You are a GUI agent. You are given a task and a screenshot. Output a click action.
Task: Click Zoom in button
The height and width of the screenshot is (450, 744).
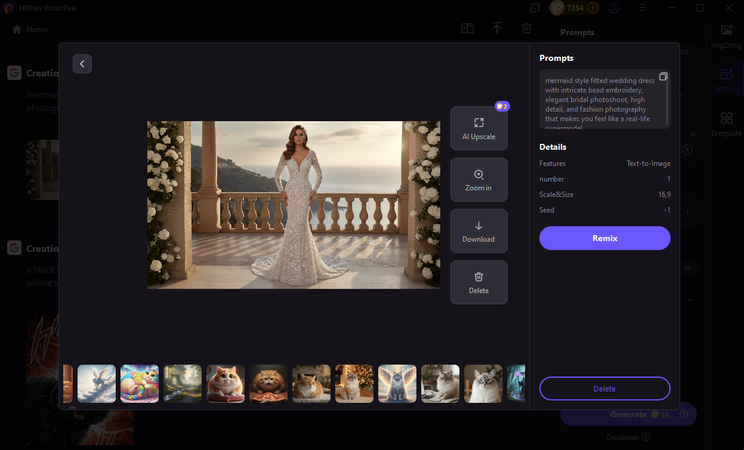479,180
